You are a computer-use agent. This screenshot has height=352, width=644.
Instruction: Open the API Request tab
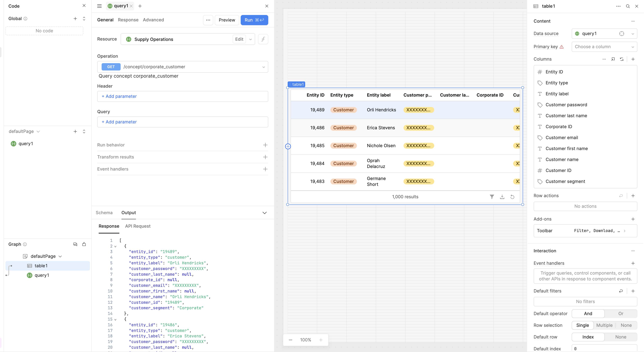pos(138,226)
